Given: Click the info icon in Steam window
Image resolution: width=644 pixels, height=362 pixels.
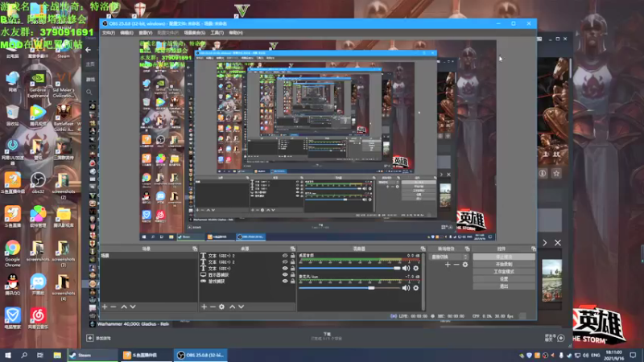Looking at the screenshot, I should point(543,173).
